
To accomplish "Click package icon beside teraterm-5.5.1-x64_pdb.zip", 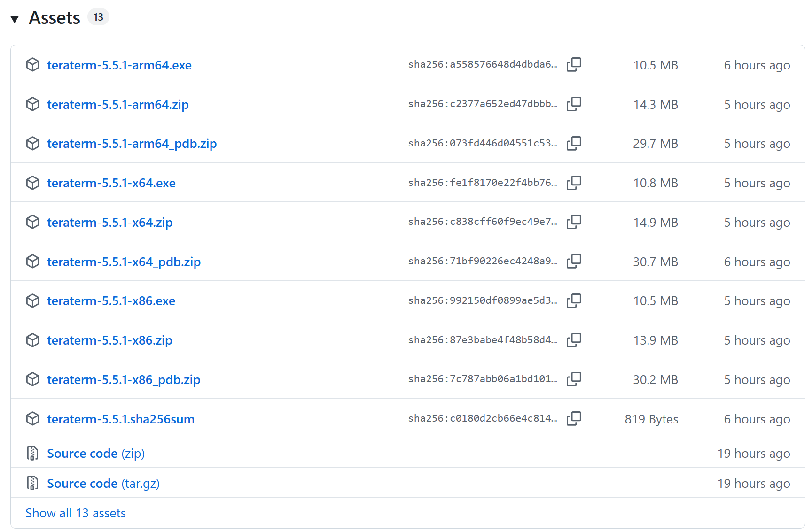I will [x=32, y=262].
